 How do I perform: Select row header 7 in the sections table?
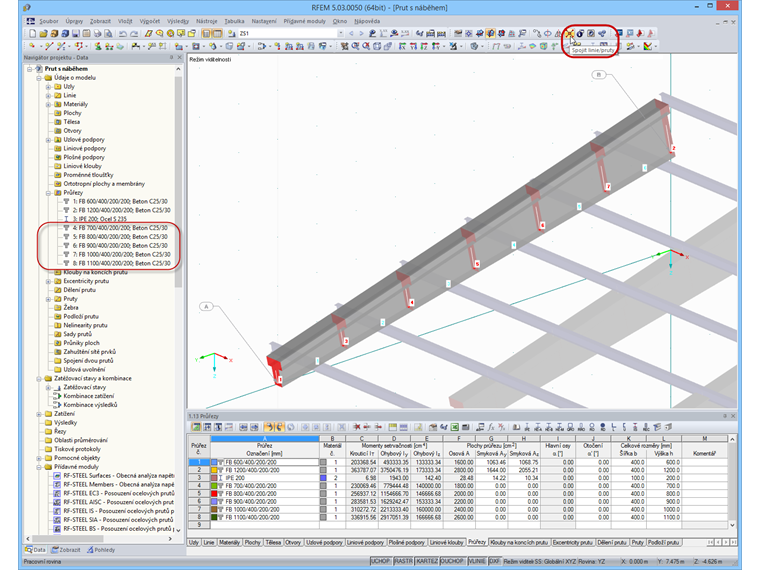199,509
